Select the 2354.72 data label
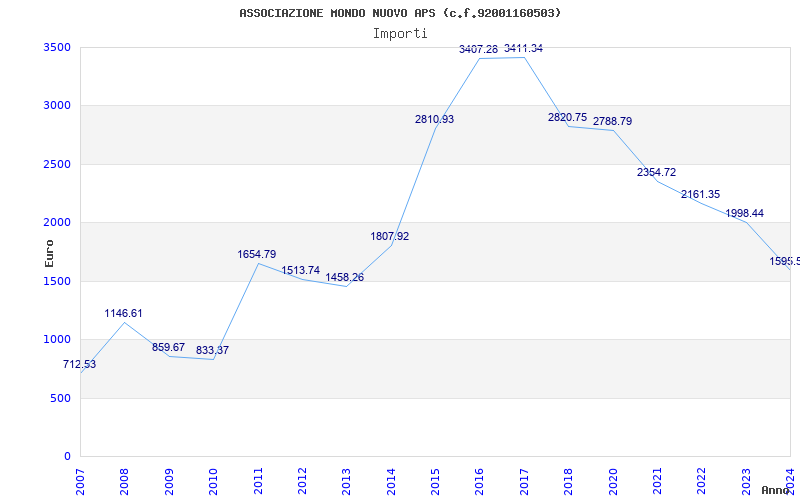The image size is (800, 500). [x=656, y=172]
